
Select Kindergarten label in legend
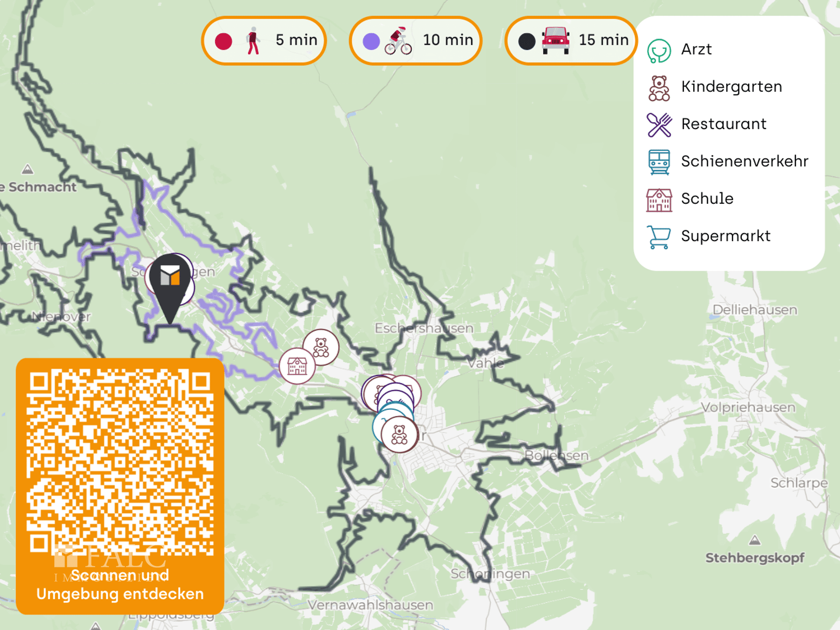pos(731,87)
